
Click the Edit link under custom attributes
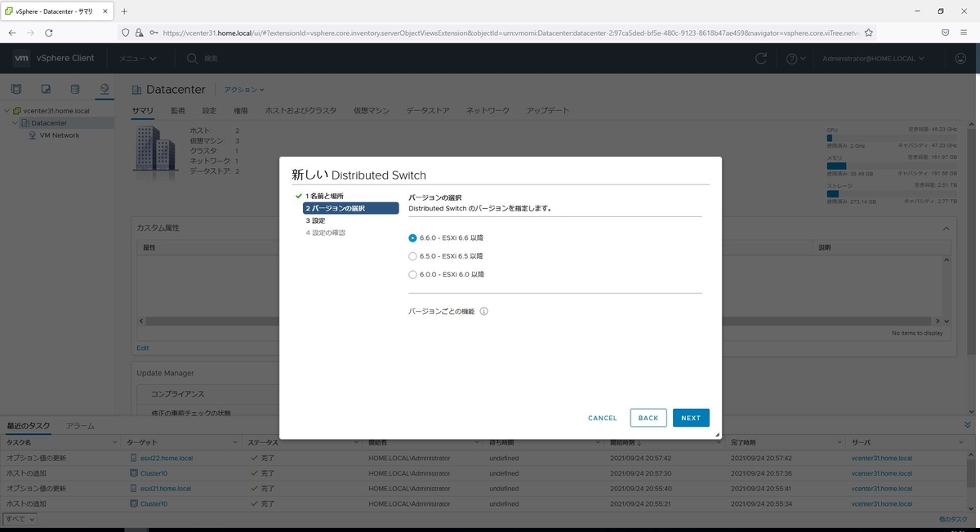pos(143,348)
